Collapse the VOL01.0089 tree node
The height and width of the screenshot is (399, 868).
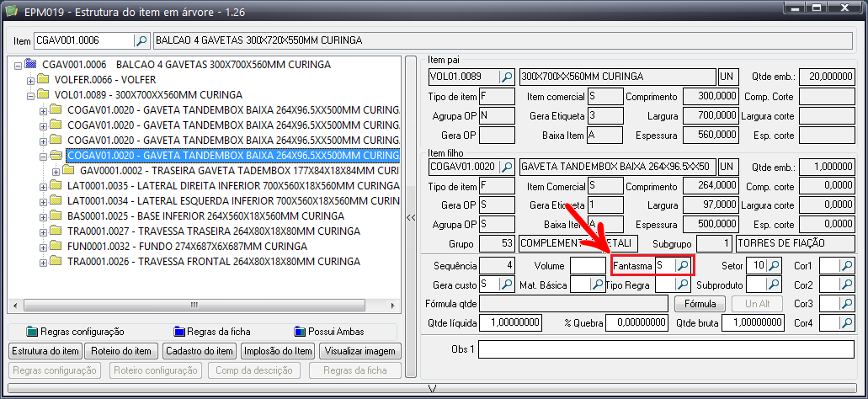pyautogui.click(x=32, y=95)
